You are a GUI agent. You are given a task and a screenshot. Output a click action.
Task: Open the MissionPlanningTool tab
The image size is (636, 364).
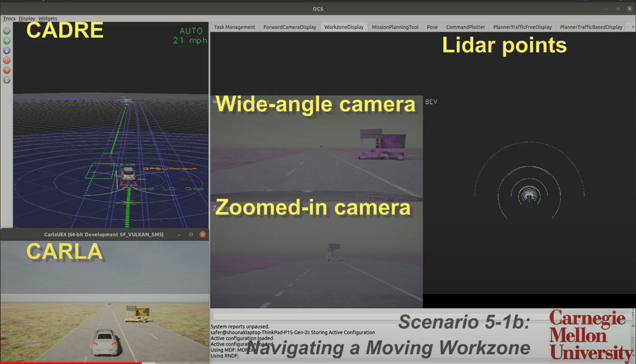395,27
